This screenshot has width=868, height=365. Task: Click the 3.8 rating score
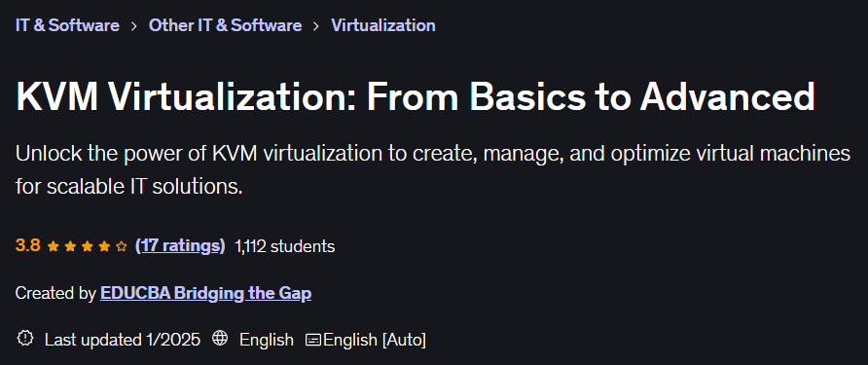[x=27, y=246]
